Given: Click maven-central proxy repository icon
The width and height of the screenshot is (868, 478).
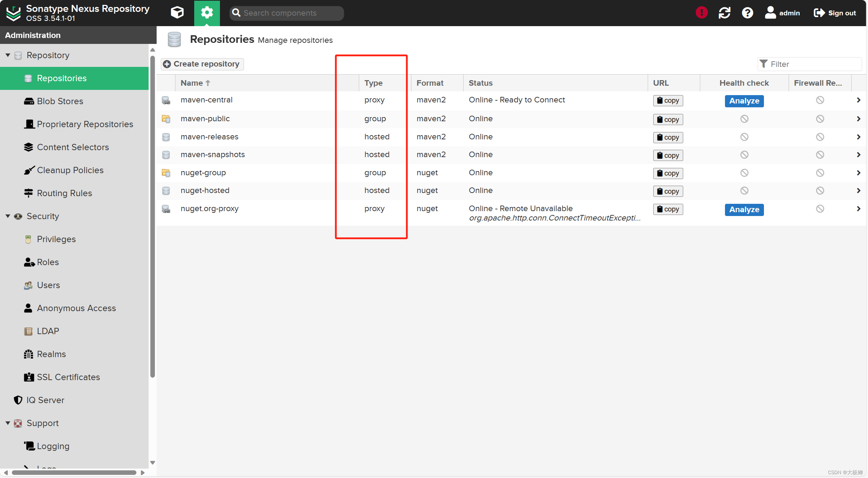Looking at the screenshot, I should pos(166,100).
